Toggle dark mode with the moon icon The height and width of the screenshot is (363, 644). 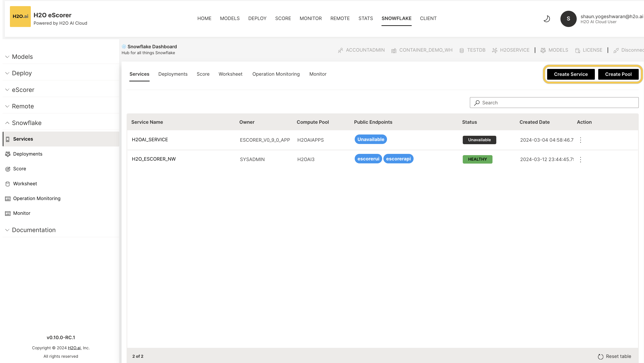coord(547,19)
